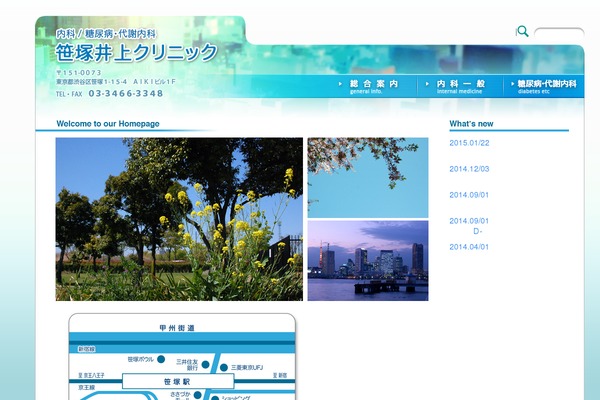Open the 総合案内 general info menu
Screen dimensions: 600x400
373,87
